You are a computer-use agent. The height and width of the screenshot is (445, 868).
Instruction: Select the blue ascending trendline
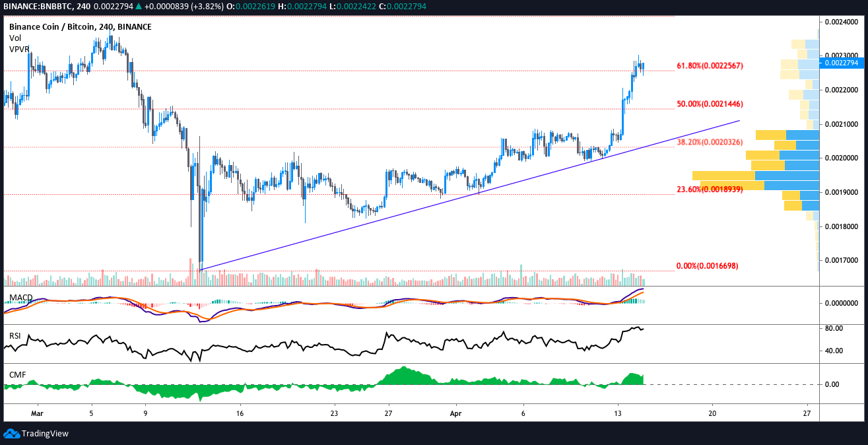pos(469,195)
